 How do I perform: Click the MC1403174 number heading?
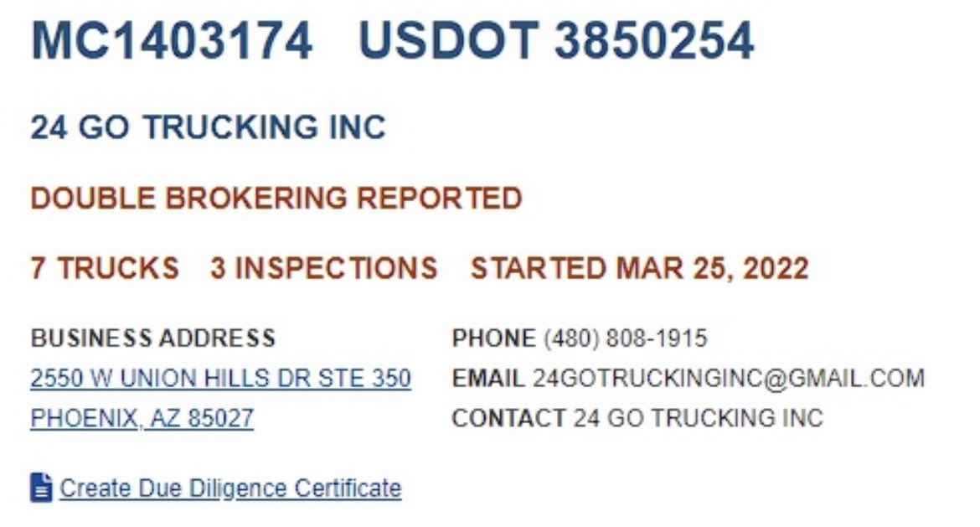point(172,41)
